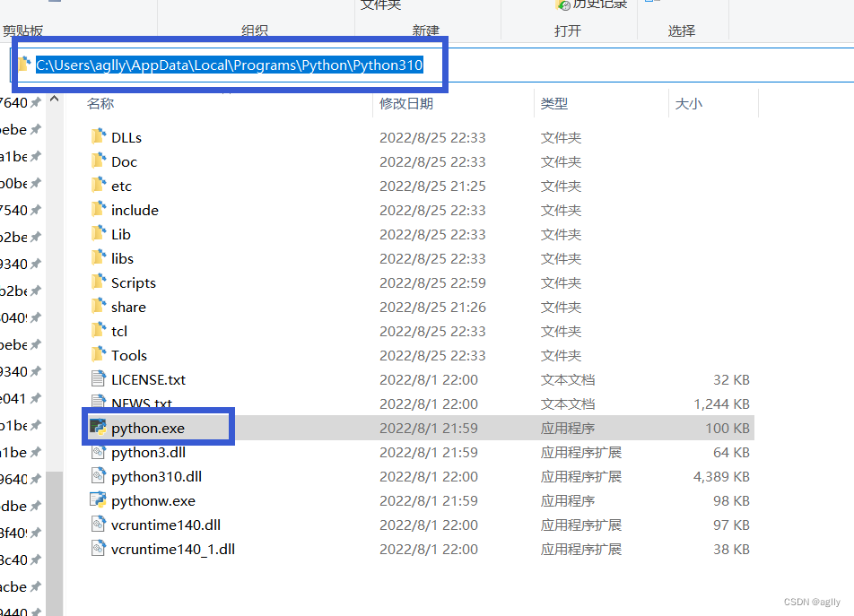Sort by the 类型 column header
Viewport: 854px width, 616px height.
[553, 103]
